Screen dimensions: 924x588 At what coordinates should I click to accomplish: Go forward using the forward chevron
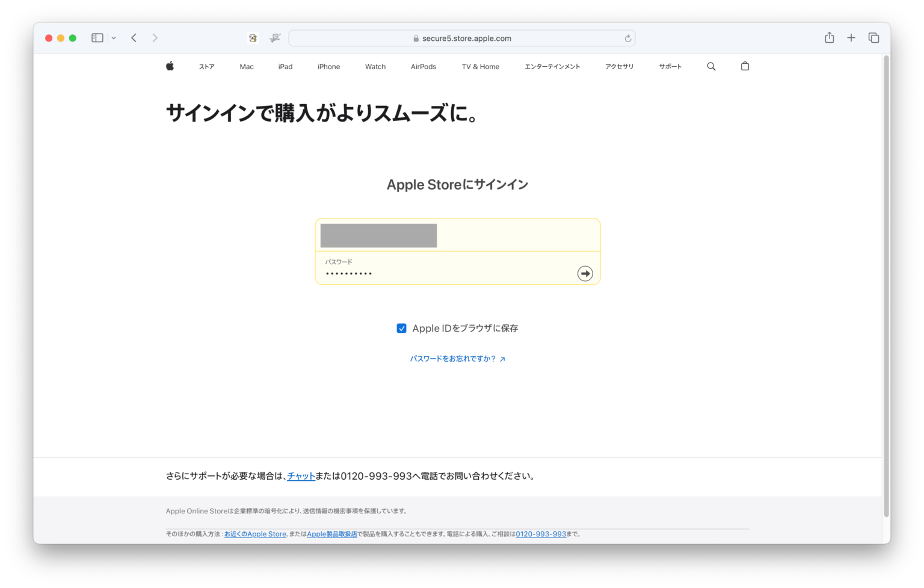pyautogui.click(x=155, y=37)
